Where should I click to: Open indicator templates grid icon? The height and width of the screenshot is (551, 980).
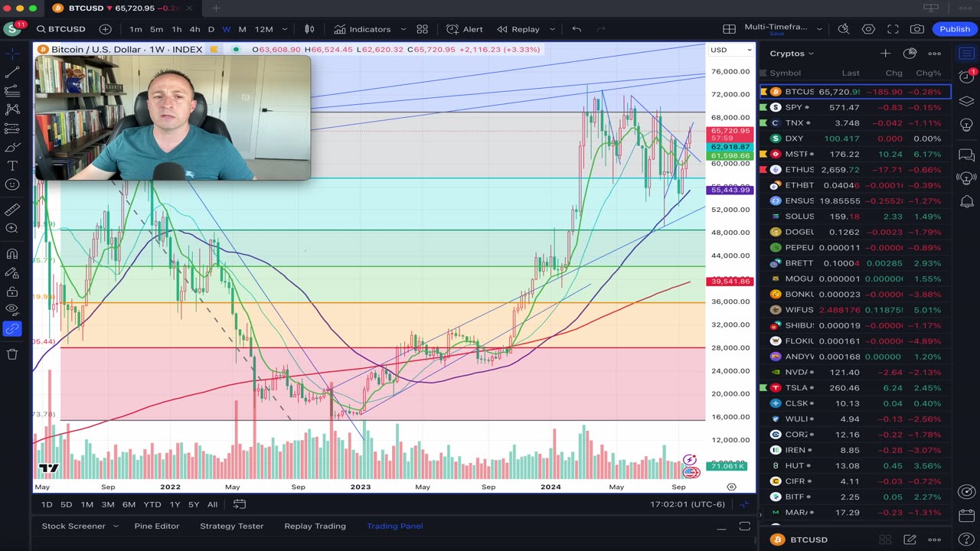click(422, 29)
